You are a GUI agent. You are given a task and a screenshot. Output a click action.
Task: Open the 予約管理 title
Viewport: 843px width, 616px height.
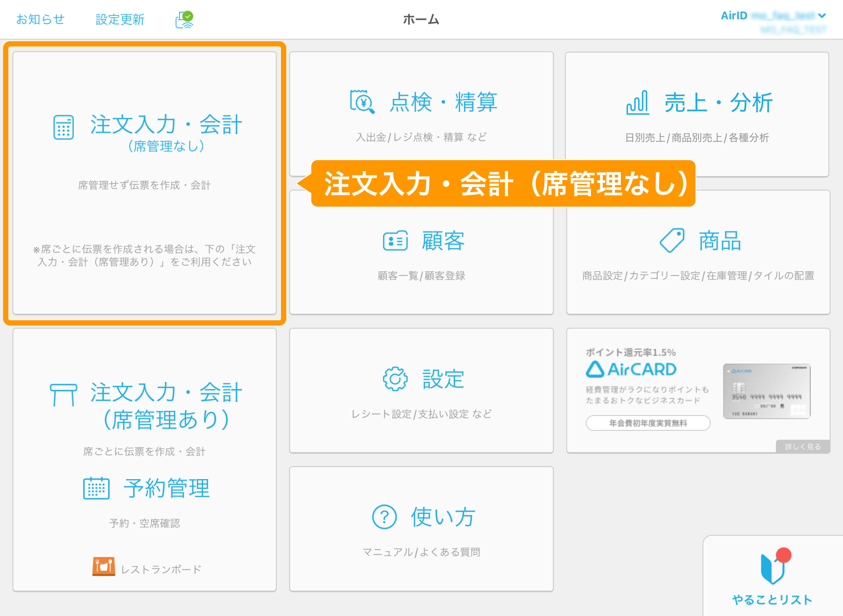point(167,488)
